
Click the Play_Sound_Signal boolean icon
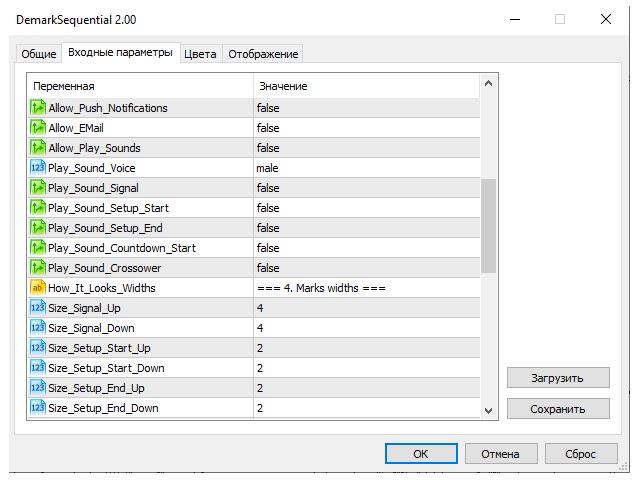coord(38,188)
